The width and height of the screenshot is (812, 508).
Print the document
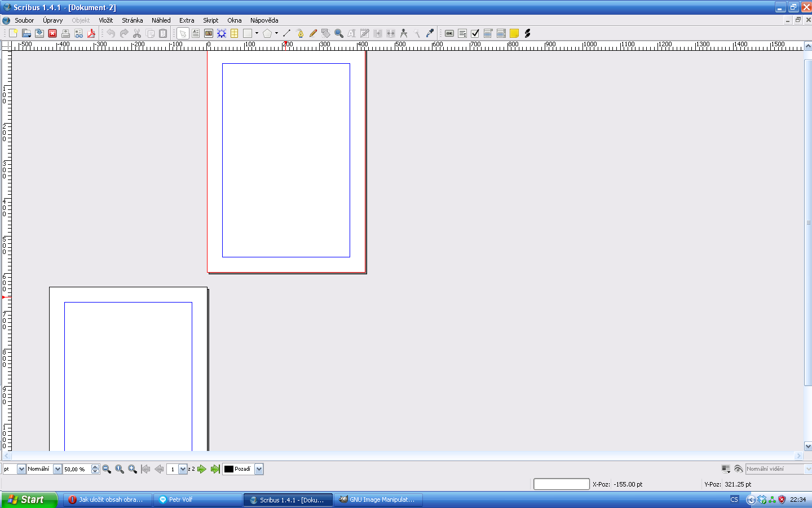[65, 33]
